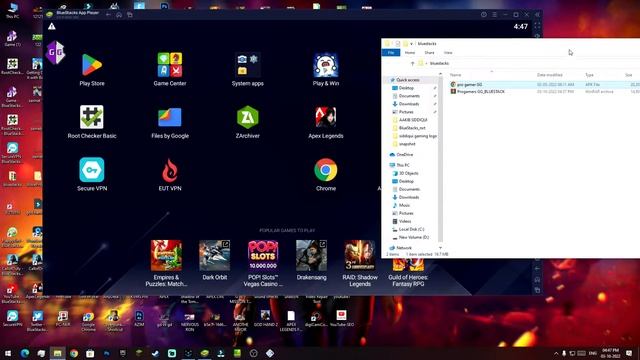
Task: Switch to the Share ribbon tab
Action: [429, 53]
